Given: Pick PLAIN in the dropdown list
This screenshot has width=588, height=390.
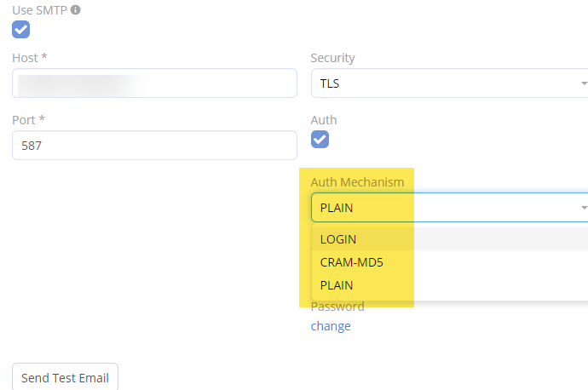Looking at the screenshot, I should [337, 285].
